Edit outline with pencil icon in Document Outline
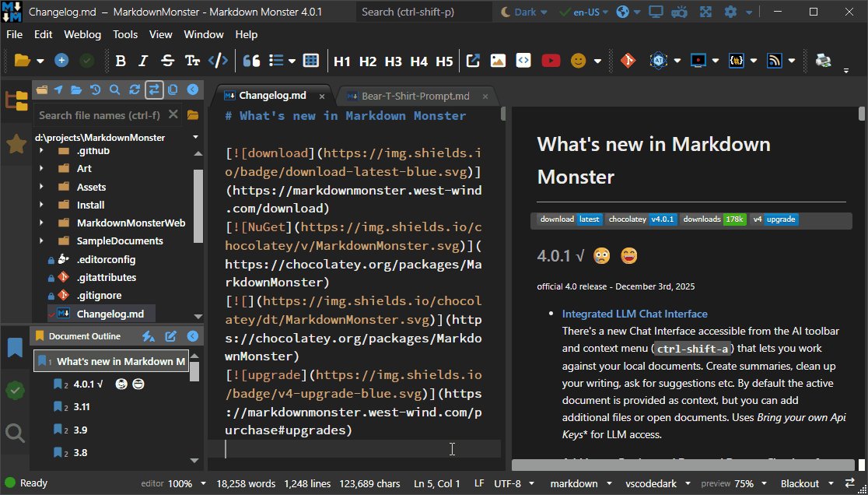The height and width of the screenshot is (495, 868). 170,336
